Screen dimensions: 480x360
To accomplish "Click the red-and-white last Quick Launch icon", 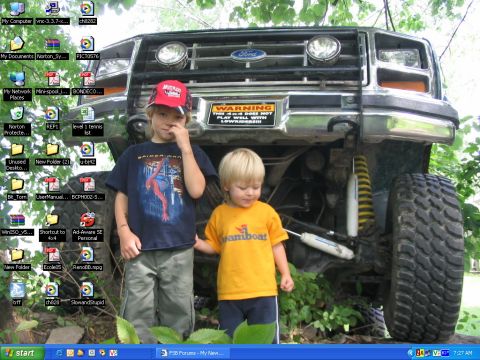I will coord(113,353).
